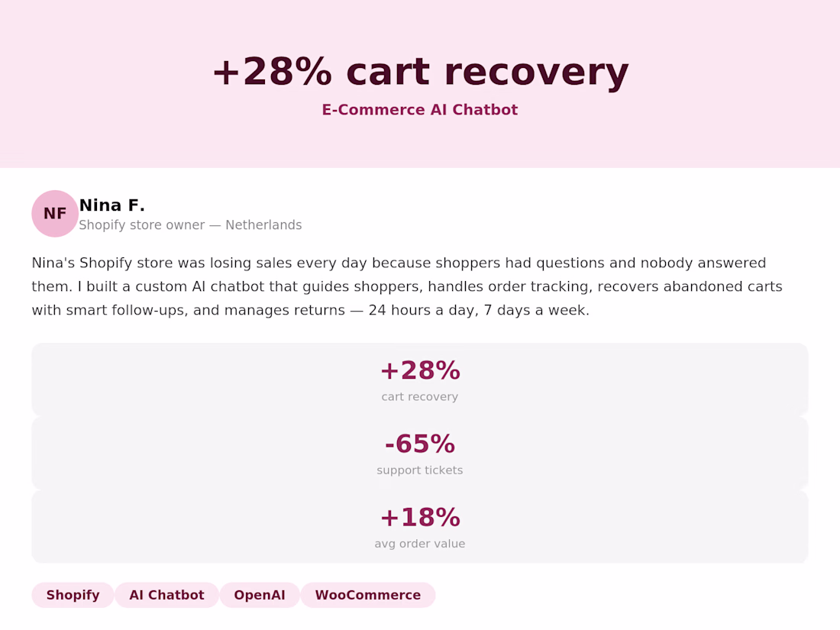Select the Shopify tag pill
The width and height of the screenshot is (840, 630).
[x=73, y=595]
